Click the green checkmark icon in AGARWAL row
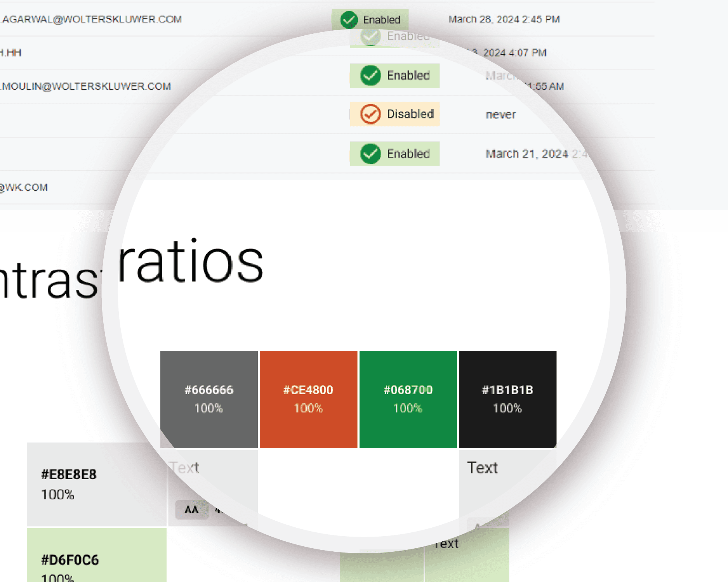728x582 pixels. (349, 19)
